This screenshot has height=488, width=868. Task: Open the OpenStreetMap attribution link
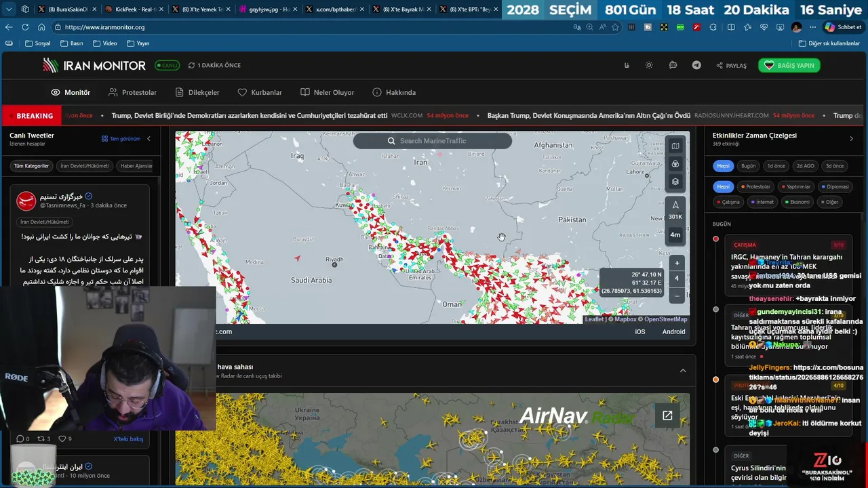pos(665,319)
